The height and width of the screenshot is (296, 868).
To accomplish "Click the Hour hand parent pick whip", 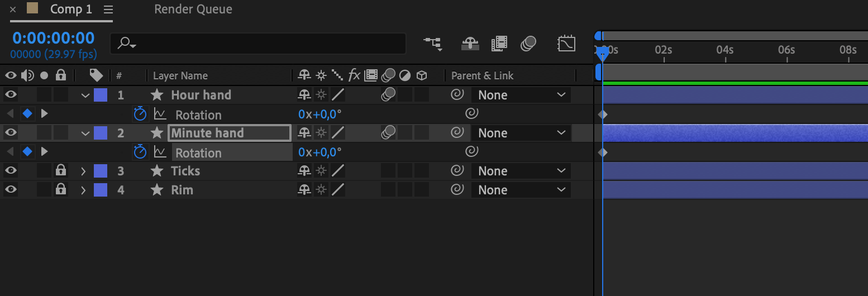I will (x=457, y=95).
